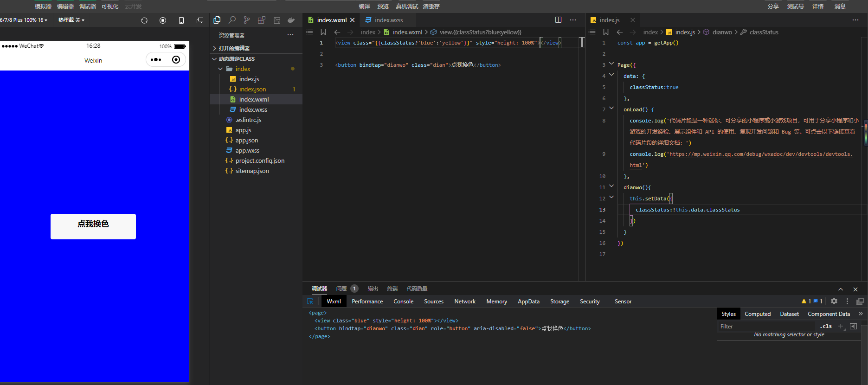Viewport: 868px width, 385px height.
Task: Switch to the Console tab in debugger
Action: (404, 302)
